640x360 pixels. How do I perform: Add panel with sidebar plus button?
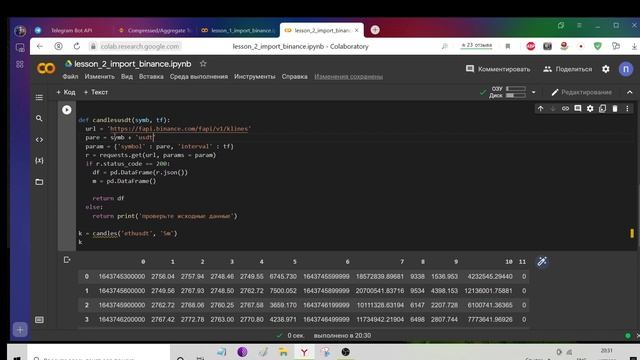pyautogui.click(x=20, y=330)
